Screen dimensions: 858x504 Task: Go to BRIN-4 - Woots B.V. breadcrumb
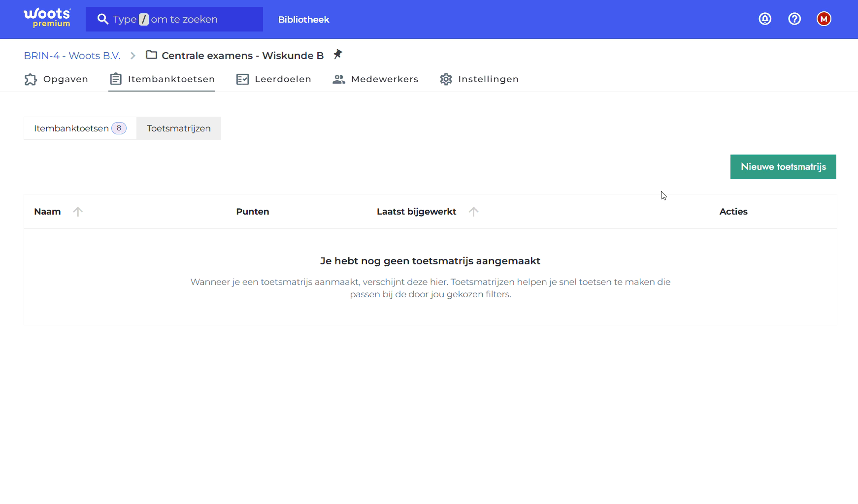coord(72,56)
